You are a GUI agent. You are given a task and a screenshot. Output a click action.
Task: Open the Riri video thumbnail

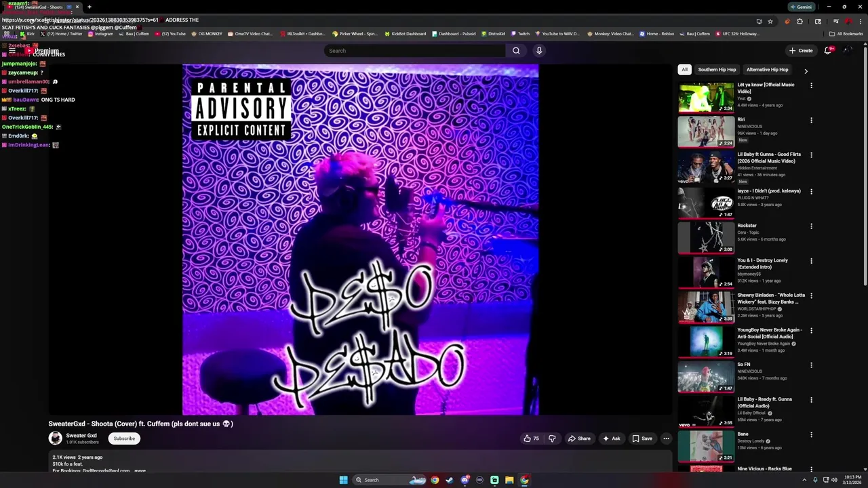(706, 131)
